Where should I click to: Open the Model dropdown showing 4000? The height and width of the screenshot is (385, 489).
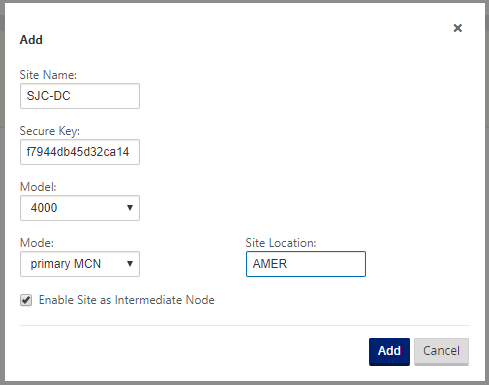(x=80, y=208)
